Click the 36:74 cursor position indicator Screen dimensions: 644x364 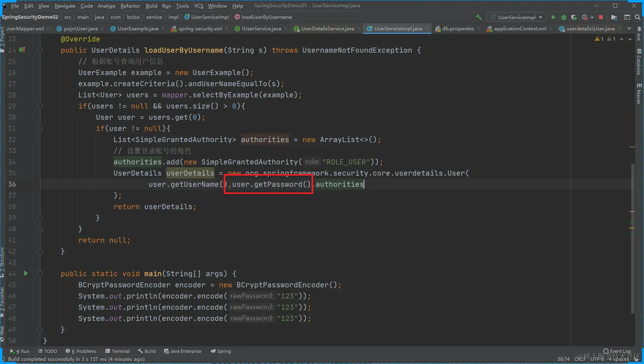click(563, 359)
